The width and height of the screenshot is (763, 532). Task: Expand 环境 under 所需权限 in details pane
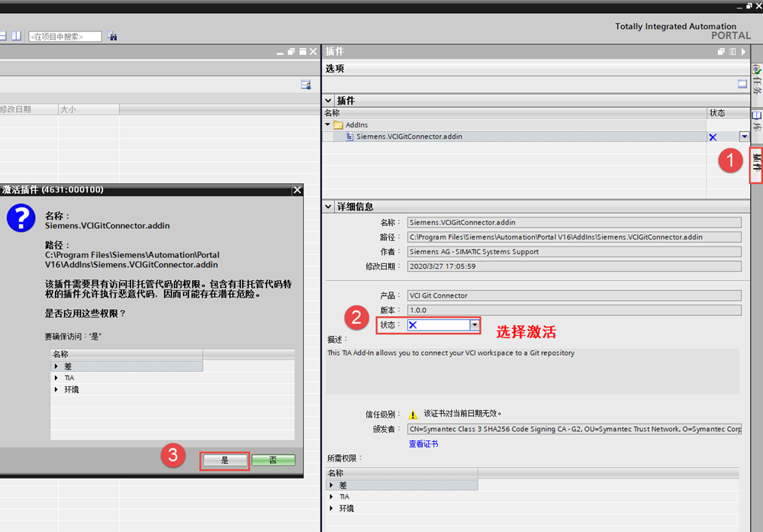pyautogui.click(x=331, y=508)
